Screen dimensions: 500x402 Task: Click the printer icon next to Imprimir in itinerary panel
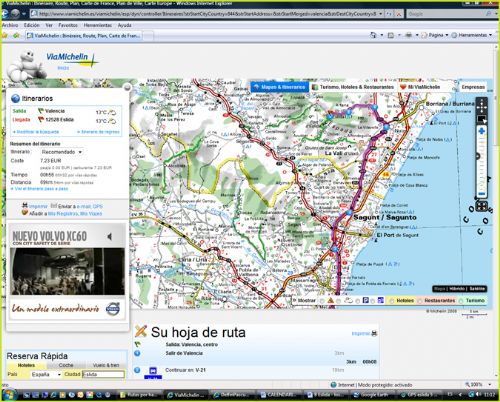25,205
